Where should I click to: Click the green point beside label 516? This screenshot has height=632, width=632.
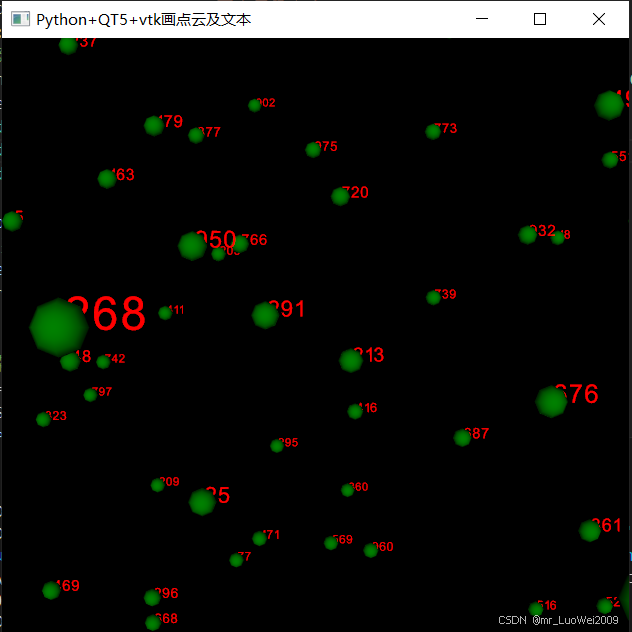click(536, 609)
